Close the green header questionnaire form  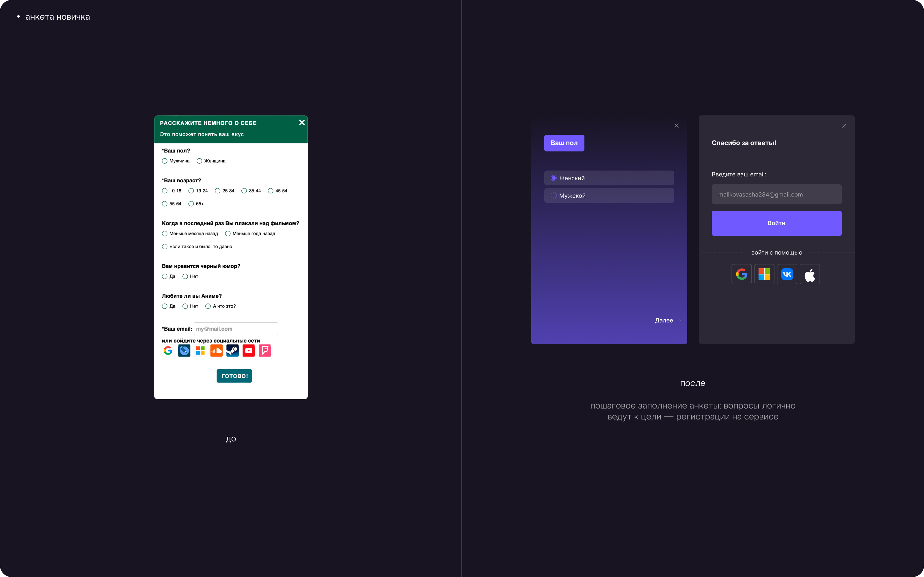click(x=302, y=123)
